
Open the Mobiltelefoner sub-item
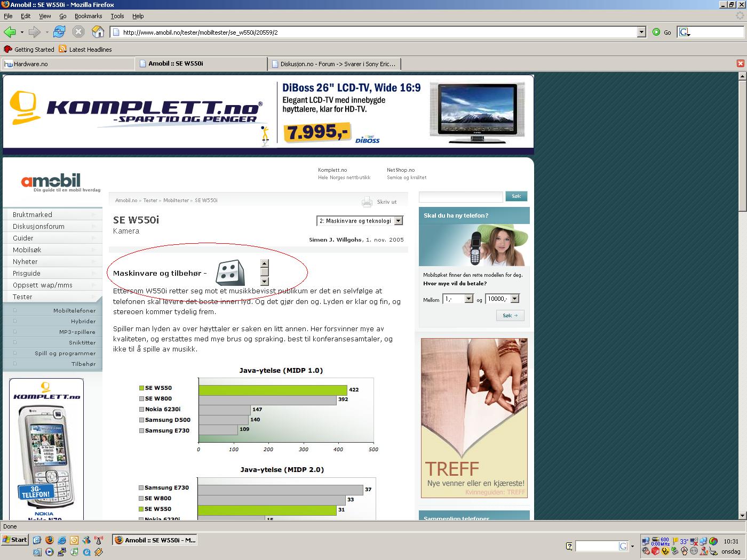[x=52, y=310]
